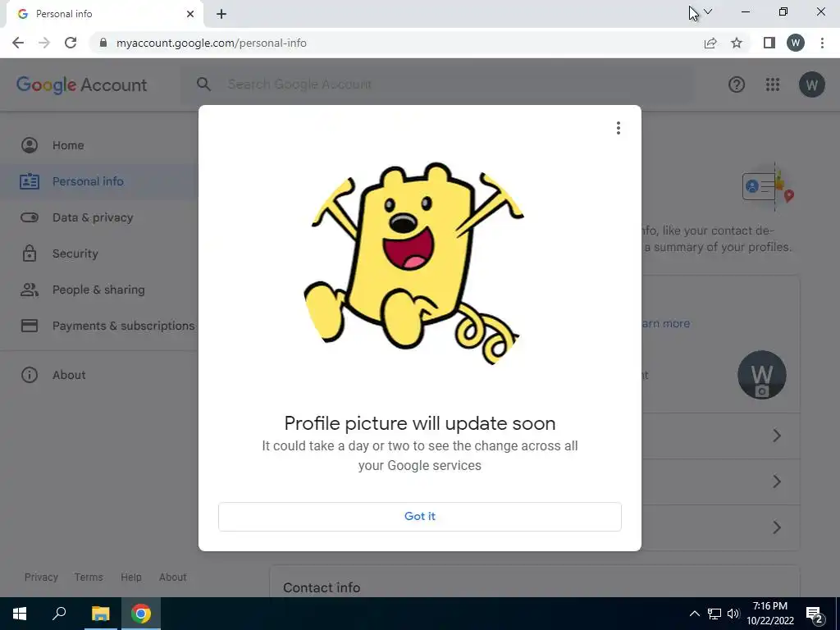840x630 pixels.
Task: Share this page using the share icon
Action: (x=710, y=43)
